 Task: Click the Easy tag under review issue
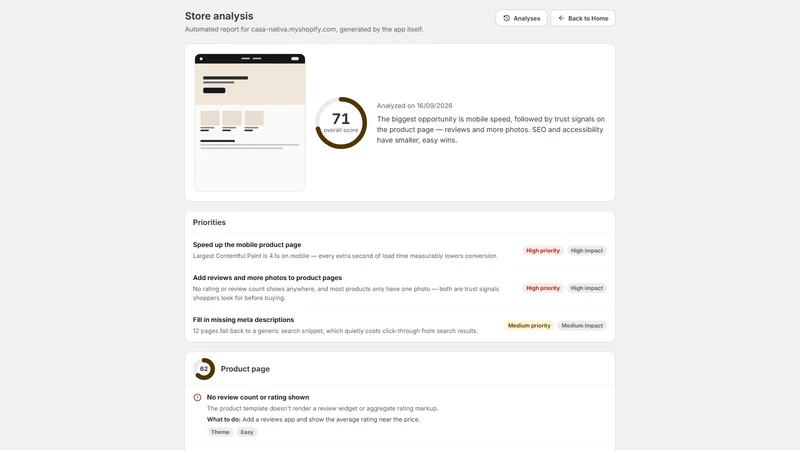(247, 432)
